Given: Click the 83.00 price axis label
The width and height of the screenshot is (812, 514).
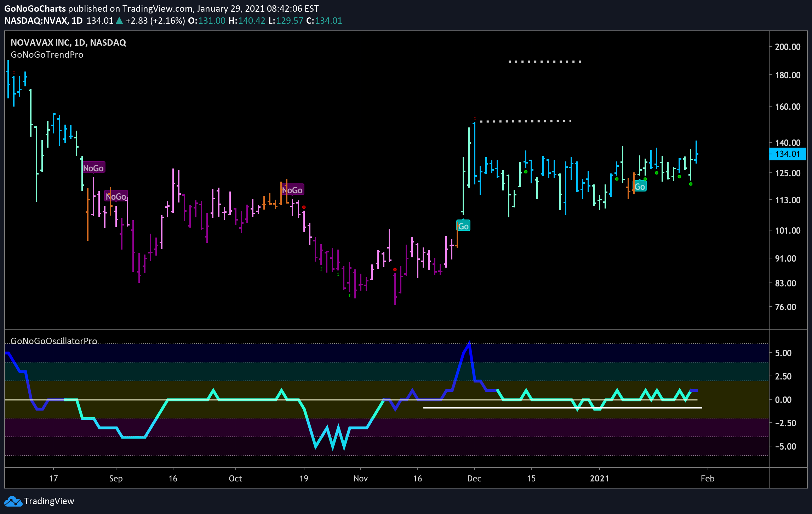Looking at the screenshot, I should 785,283.
